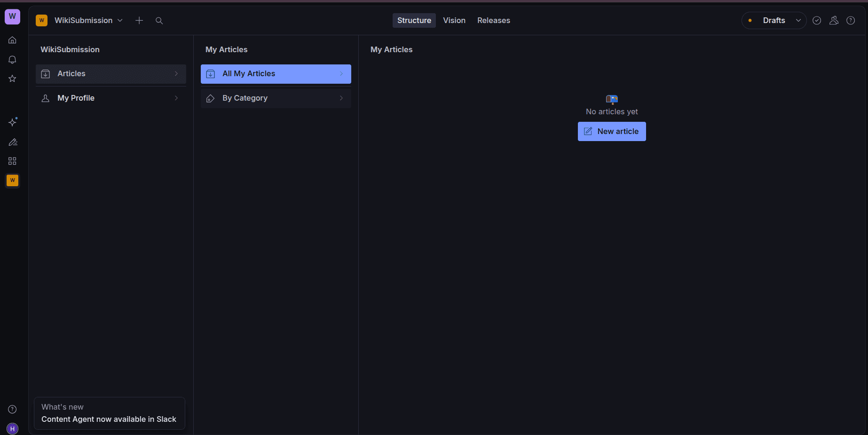Expand the My Profile item
868x435 pixels.
click(x=111, y=98)
